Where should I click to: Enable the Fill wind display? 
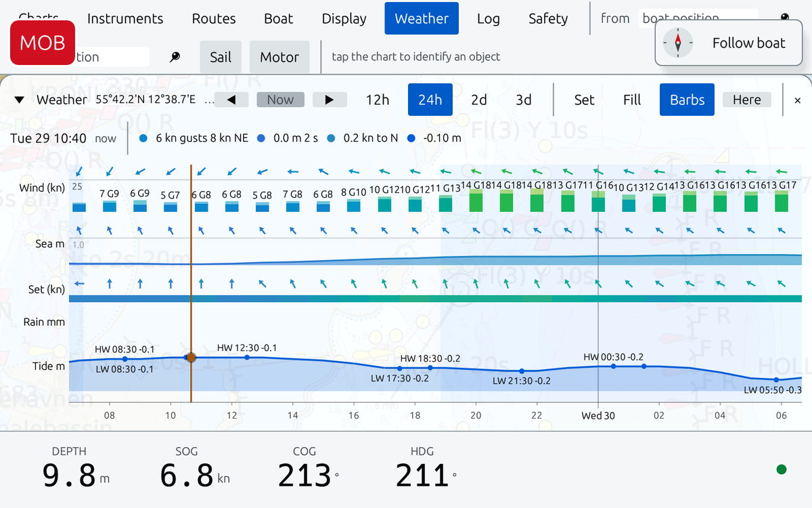tap(632, 100)
